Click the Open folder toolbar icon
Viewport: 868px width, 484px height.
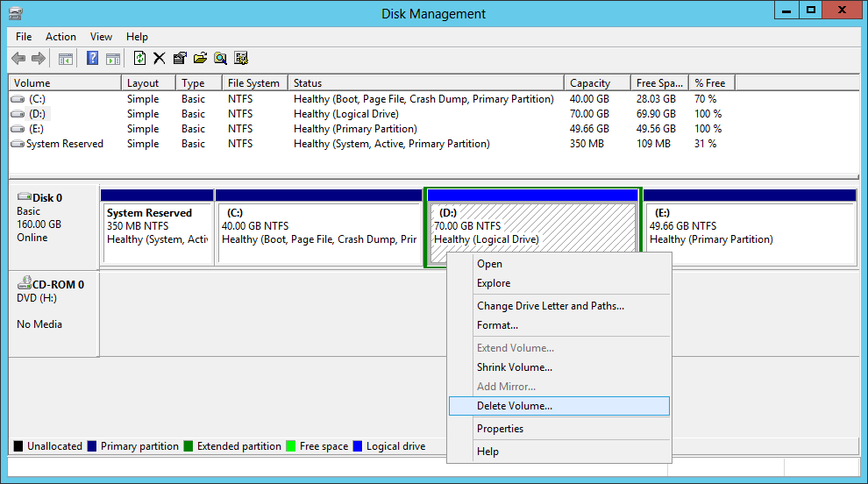(200, 58)
